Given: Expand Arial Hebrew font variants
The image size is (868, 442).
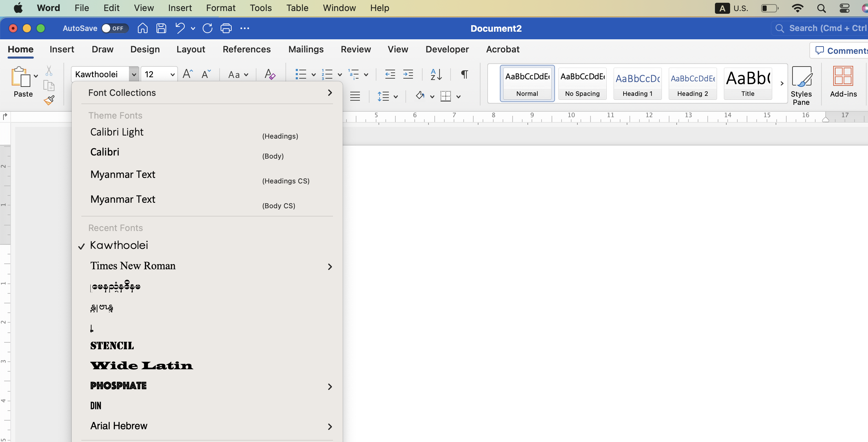Looking at the screenshot, I should tap(330, 426).
